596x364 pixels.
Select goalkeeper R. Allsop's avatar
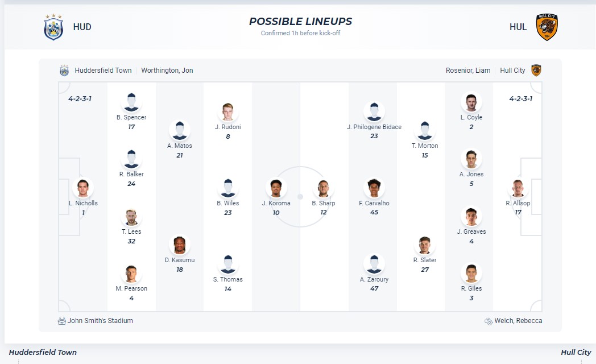coord(518,188)
